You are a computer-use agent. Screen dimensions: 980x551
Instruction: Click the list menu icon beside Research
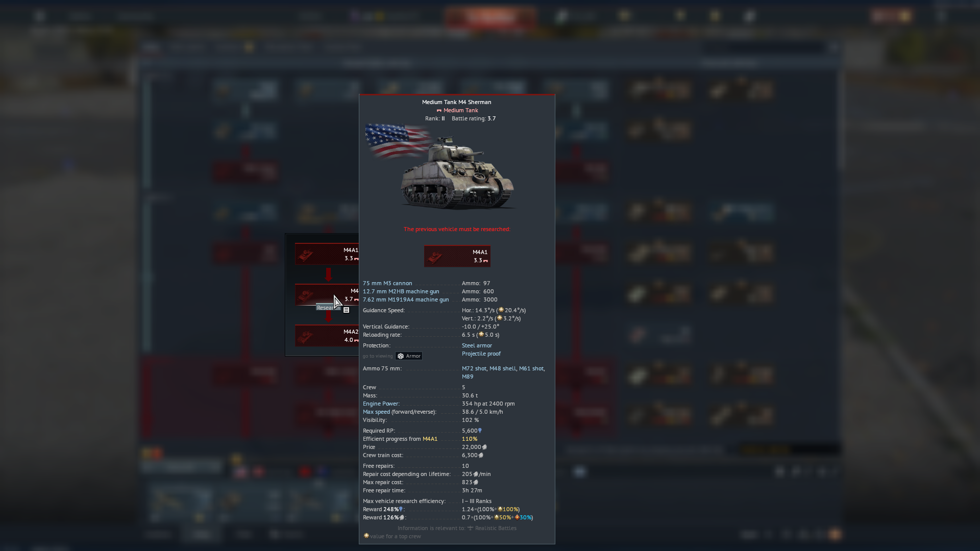(346, 310)
